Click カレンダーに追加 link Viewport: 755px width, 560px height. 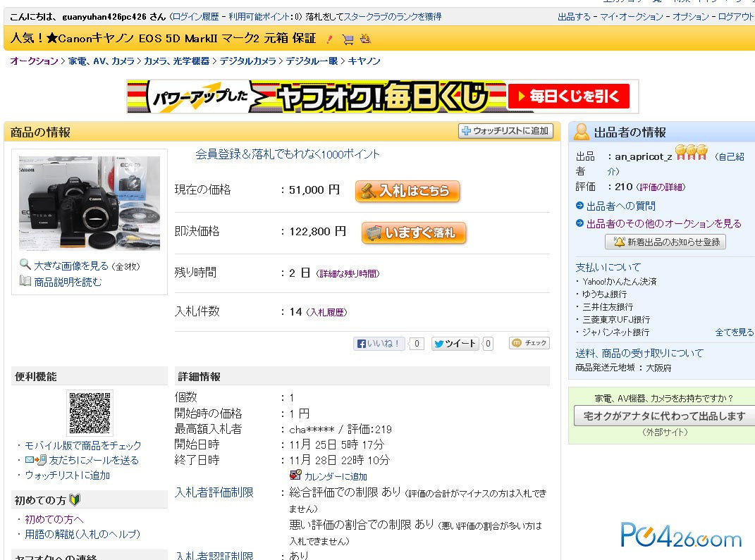click(x=336, y=476)
